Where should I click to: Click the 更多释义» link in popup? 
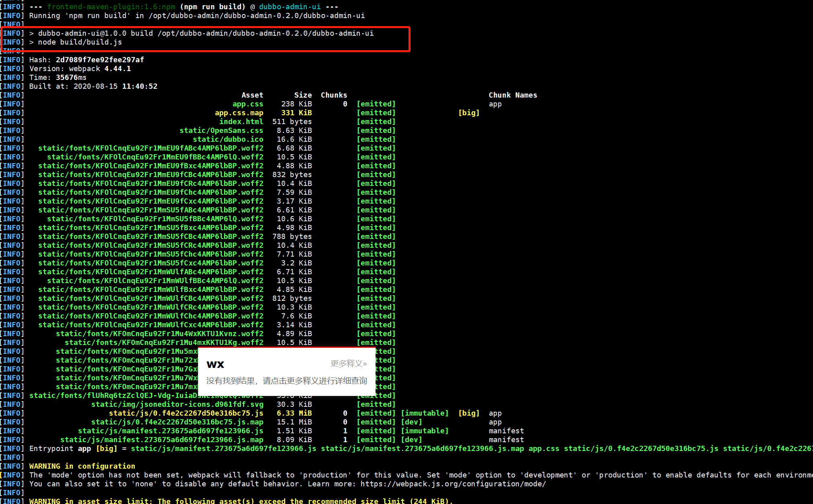[348, 363]
